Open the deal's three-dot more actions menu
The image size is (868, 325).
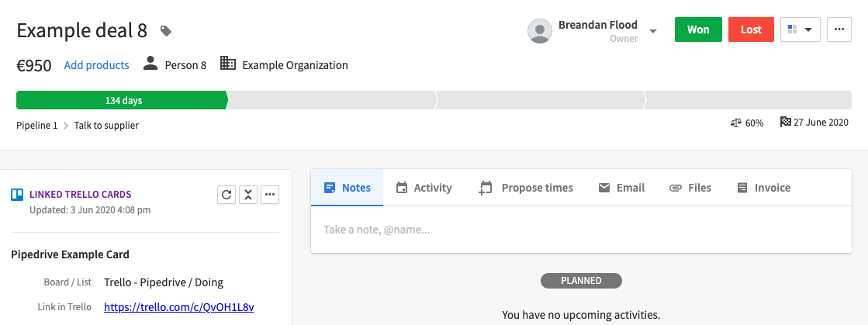pos(839,29)
